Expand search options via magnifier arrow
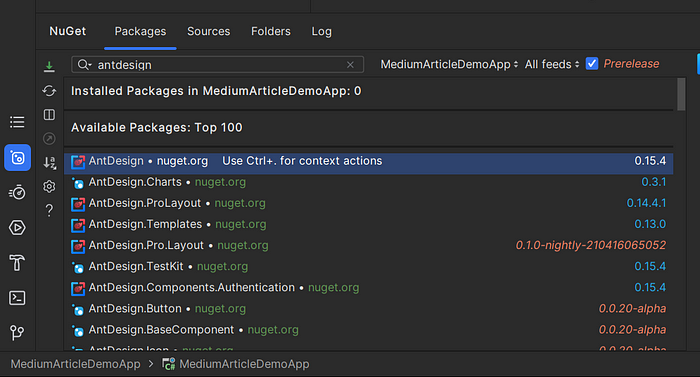 (84, 65)
